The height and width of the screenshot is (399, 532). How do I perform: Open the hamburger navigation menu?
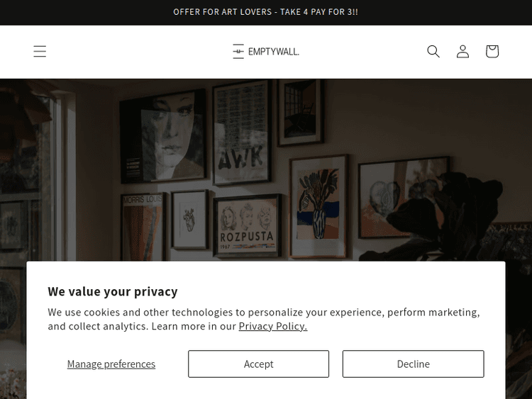click(40, 52)
